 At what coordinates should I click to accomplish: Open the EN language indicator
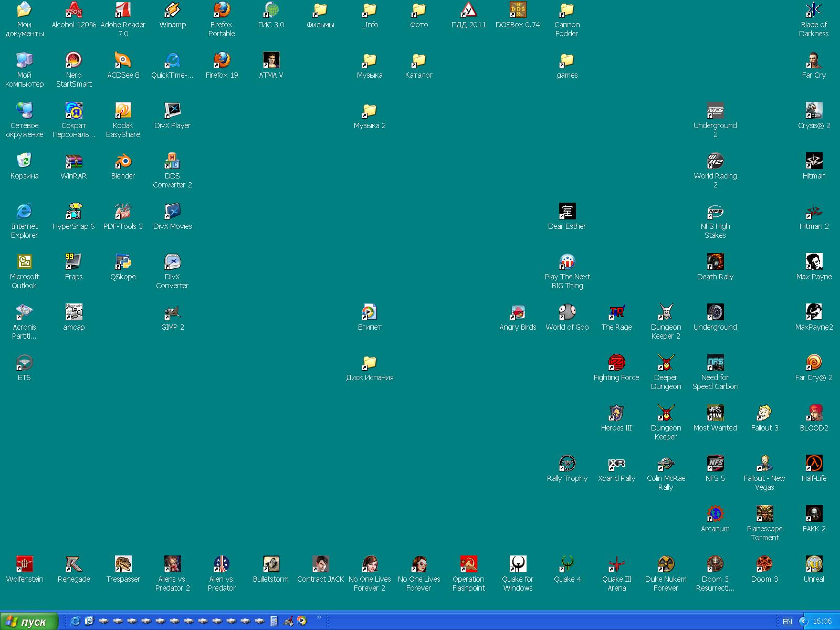click(787, 622)
